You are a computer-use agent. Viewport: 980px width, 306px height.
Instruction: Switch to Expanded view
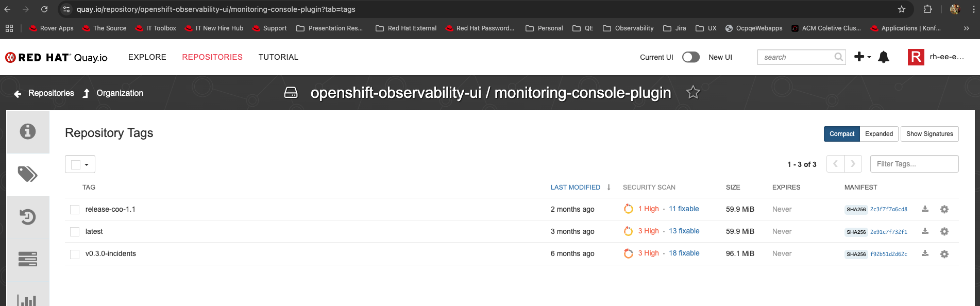pos(878,134)
